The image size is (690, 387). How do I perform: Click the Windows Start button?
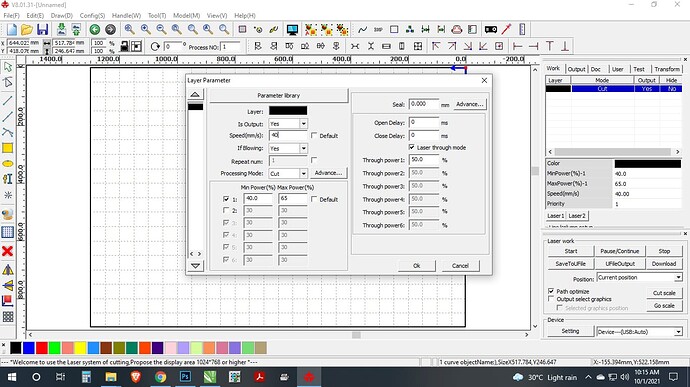point(12,377)
